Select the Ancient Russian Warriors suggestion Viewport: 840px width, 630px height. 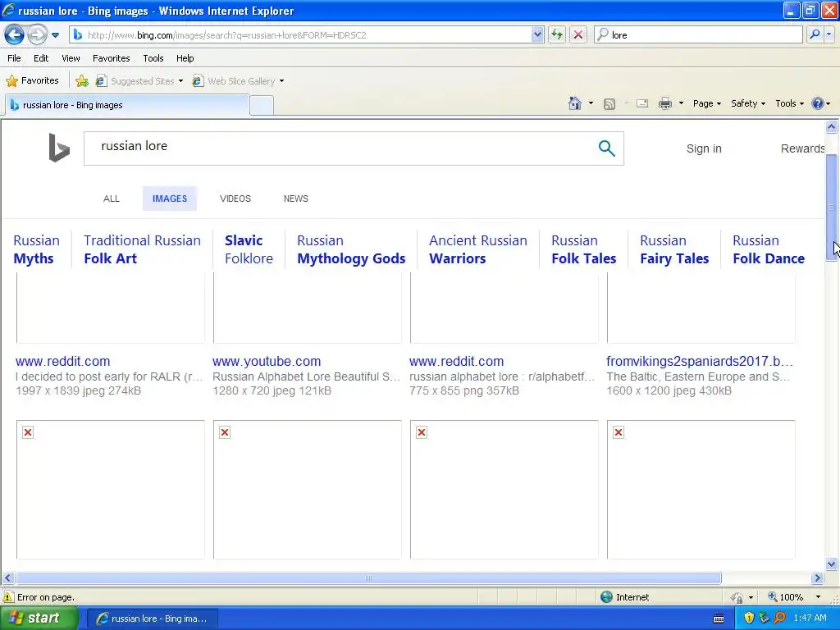(478, 249)
